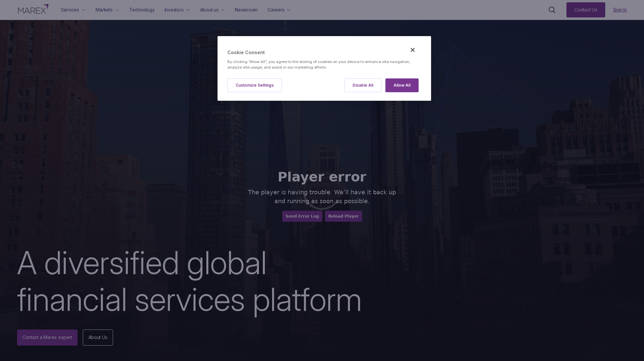Click Contact a Marex expert
This screenshot has width=644, height=361.
coord(47,337)
